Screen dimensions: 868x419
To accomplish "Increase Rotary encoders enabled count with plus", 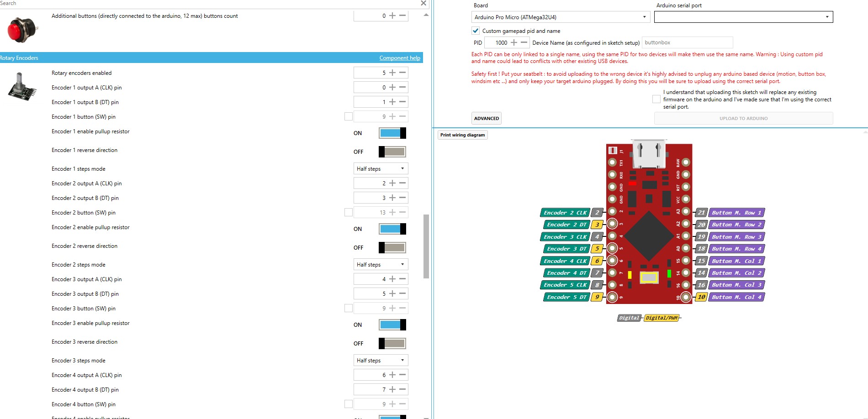I will pyautogui.click(x=392, y=73).
